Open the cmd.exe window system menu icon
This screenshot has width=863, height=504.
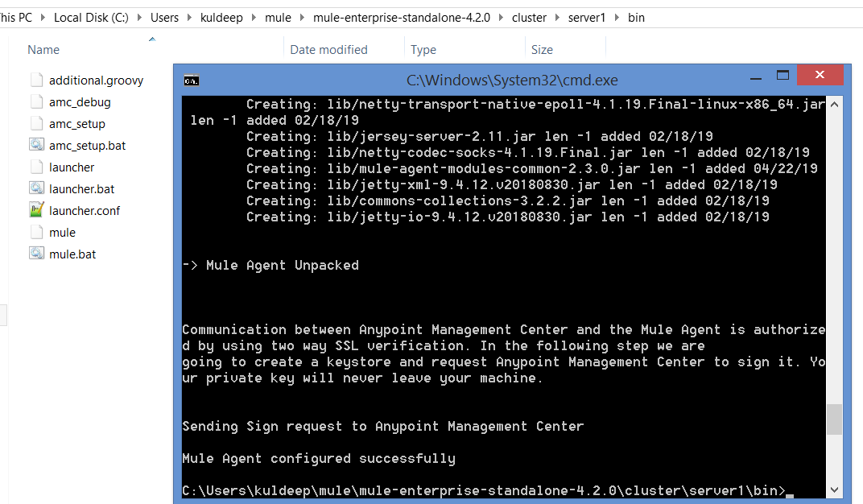[191, 80]
